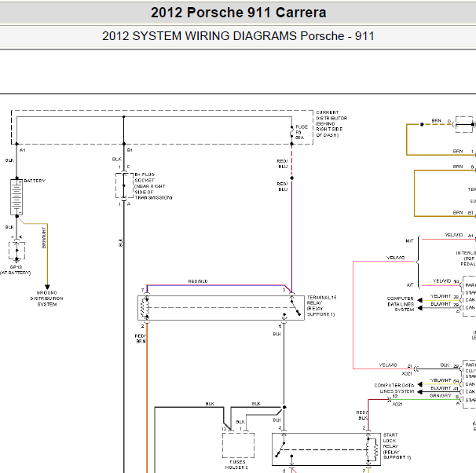The image size is (476, 473).
Task: Click the A/T transmission label
Action: pyautogui.click(x=410, y=284)
